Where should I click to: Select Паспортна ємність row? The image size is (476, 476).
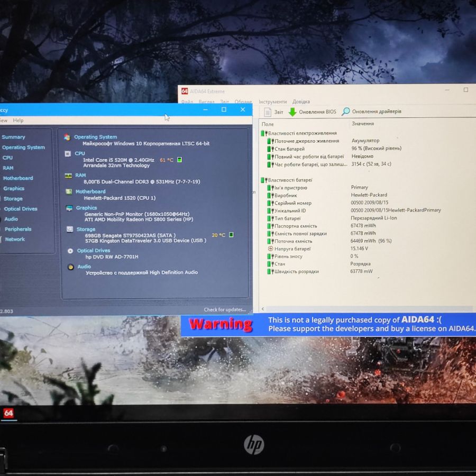tap(292, 226)
